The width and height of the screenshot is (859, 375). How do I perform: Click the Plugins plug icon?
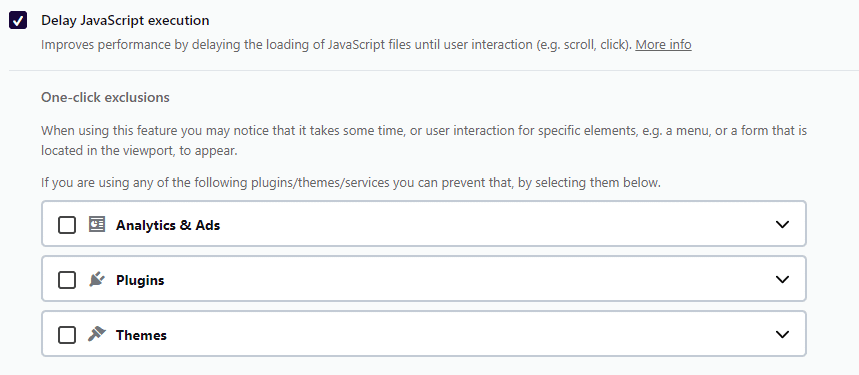click(x=97, y=279)
